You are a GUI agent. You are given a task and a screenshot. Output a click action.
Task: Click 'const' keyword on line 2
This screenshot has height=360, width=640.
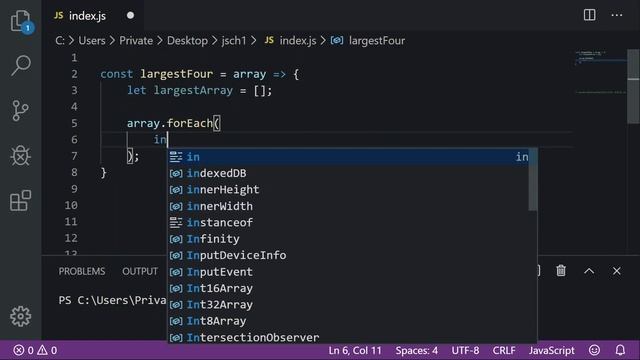117,74
